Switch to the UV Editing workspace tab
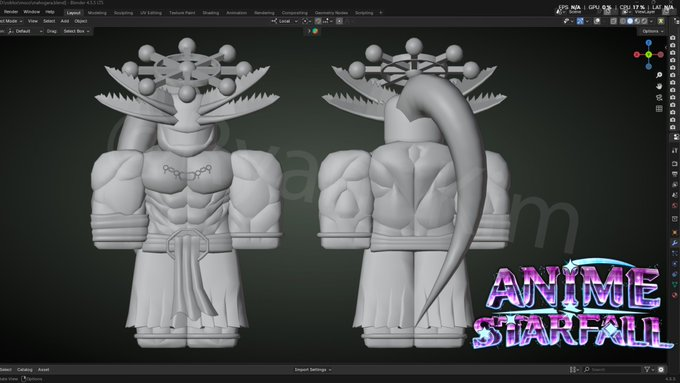680x383 pixels. coord(150,13)
